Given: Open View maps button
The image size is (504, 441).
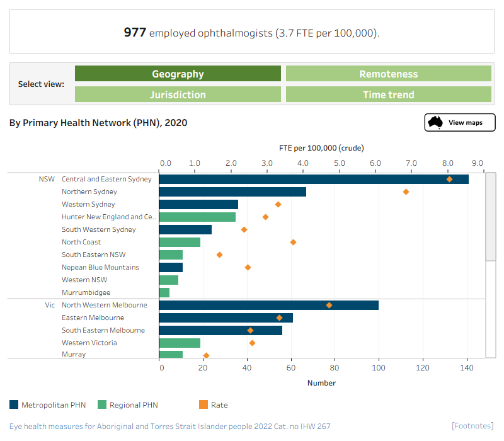Looking at the screenshot, I should pos(460,122).
